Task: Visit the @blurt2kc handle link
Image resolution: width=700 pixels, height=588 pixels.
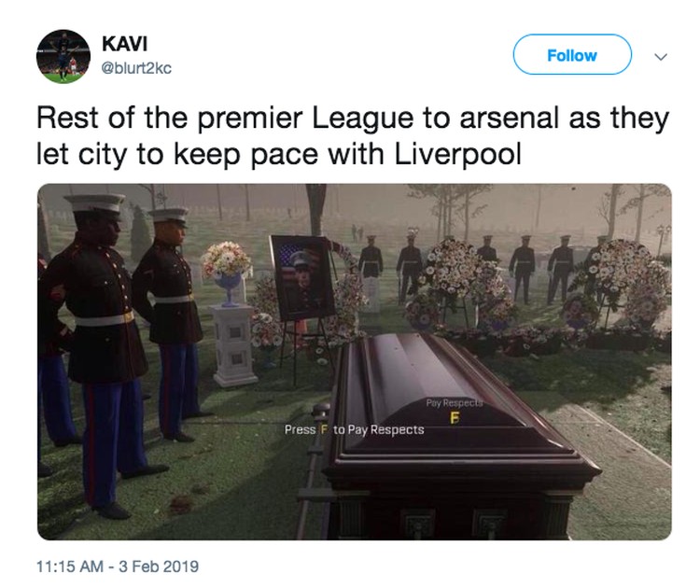Action: point(136,68)
